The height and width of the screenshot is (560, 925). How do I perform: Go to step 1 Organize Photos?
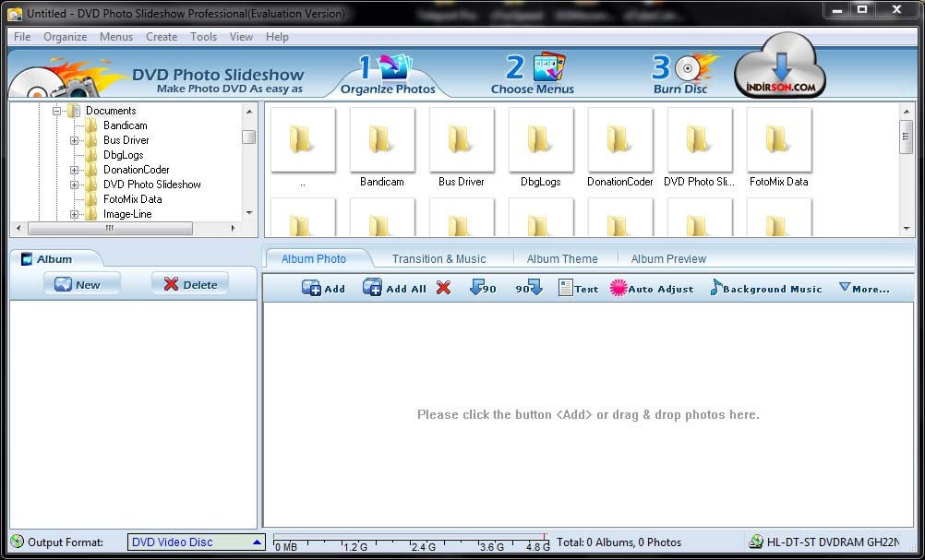pyautogui.click(x=388, y=75)
